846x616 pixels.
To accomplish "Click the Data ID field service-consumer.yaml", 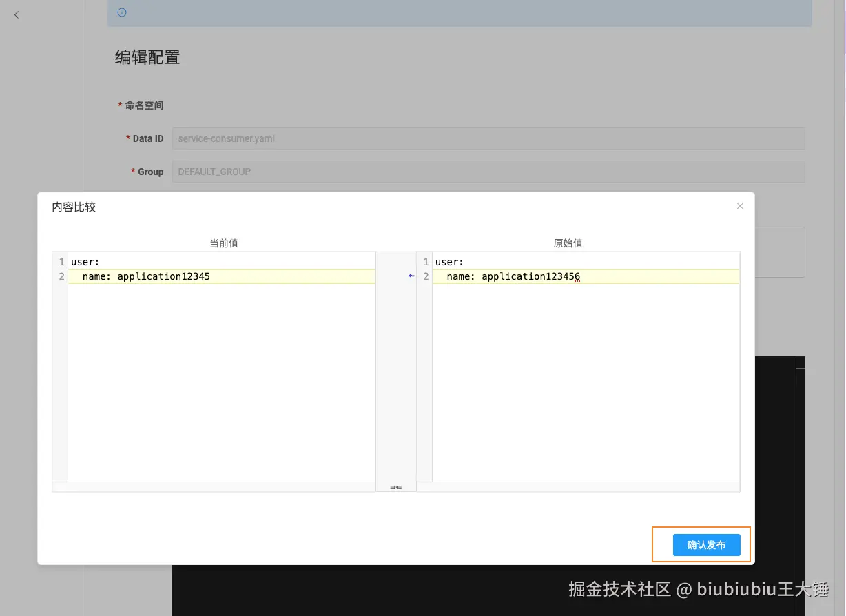I will tap(488, 138).
